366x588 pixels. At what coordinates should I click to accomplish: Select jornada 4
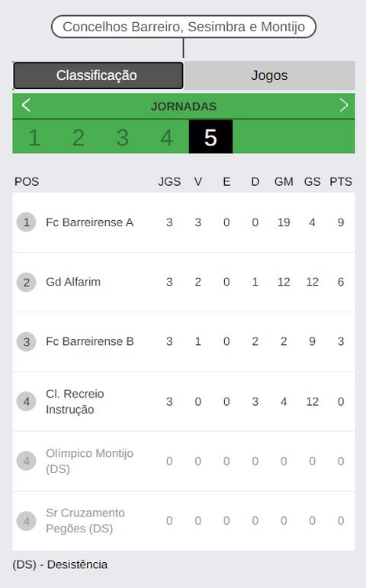pyautogui.click(x=166, y=137)
